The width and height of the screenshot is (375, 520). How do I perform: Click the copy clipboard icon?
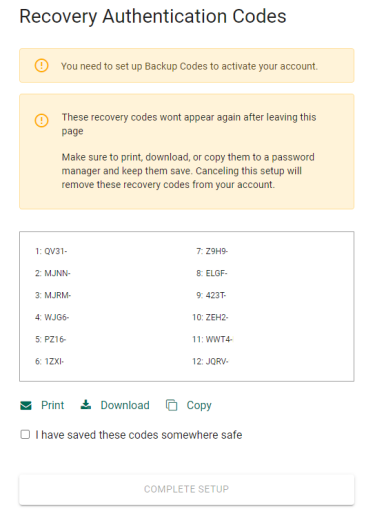(172, 405)
